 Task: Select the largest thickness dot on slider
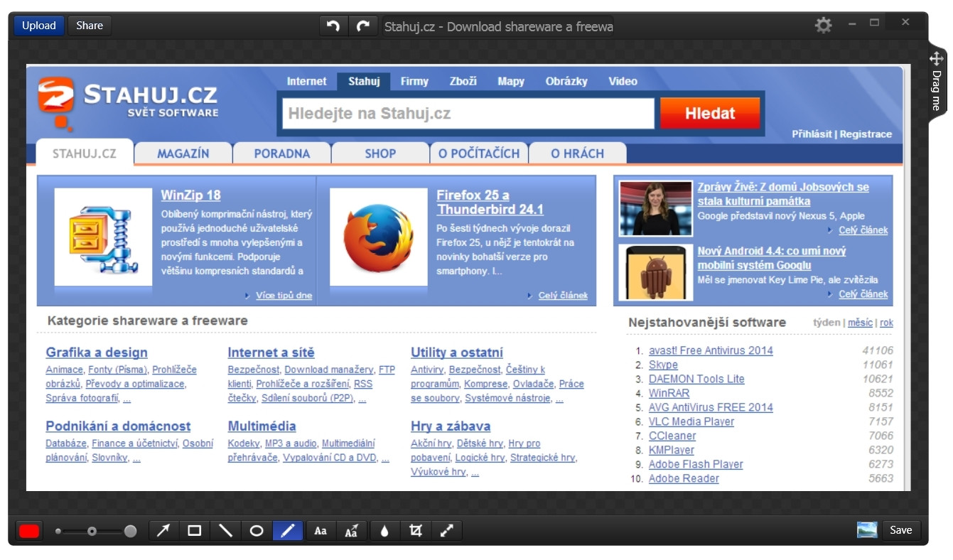tap(130, 531)
